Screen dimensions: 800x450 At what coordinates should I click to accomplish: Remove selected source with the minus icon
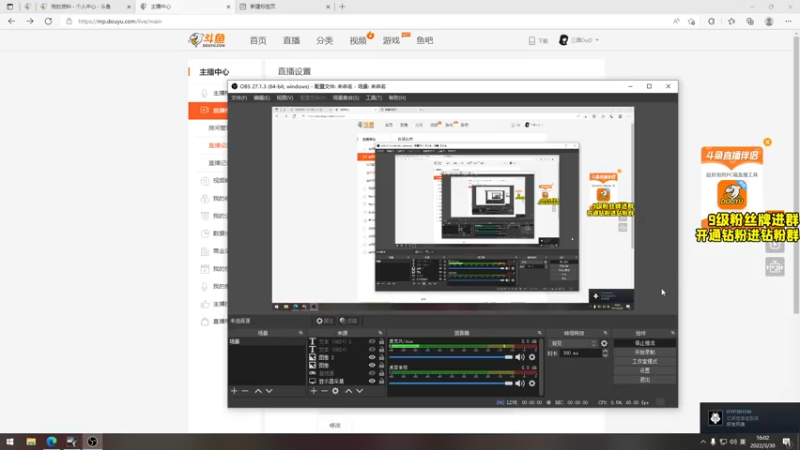(324, 391)
